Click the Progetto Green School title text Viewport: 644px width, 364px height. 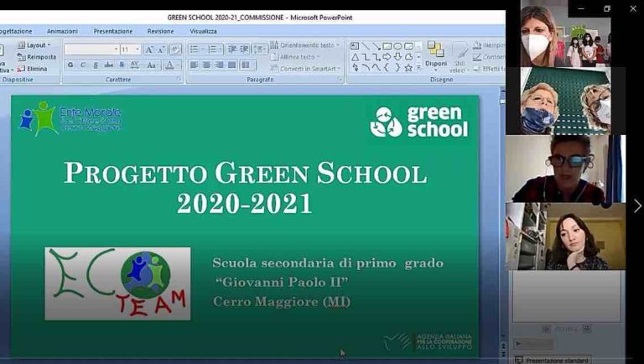(x=245, y=187)
